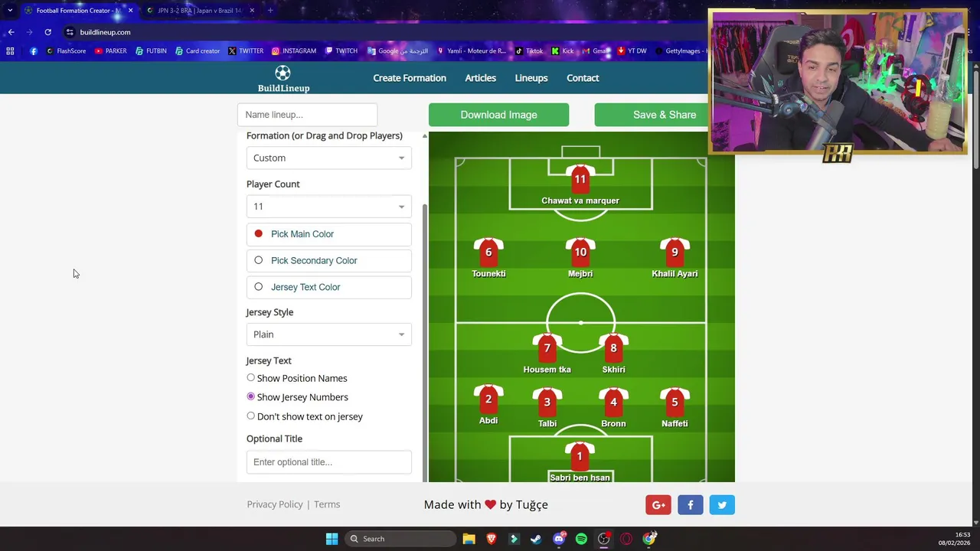Select Mejbri number 10 jersey
Image resolution: width=980 pixels, height=551 pixels.
[580, 252]
